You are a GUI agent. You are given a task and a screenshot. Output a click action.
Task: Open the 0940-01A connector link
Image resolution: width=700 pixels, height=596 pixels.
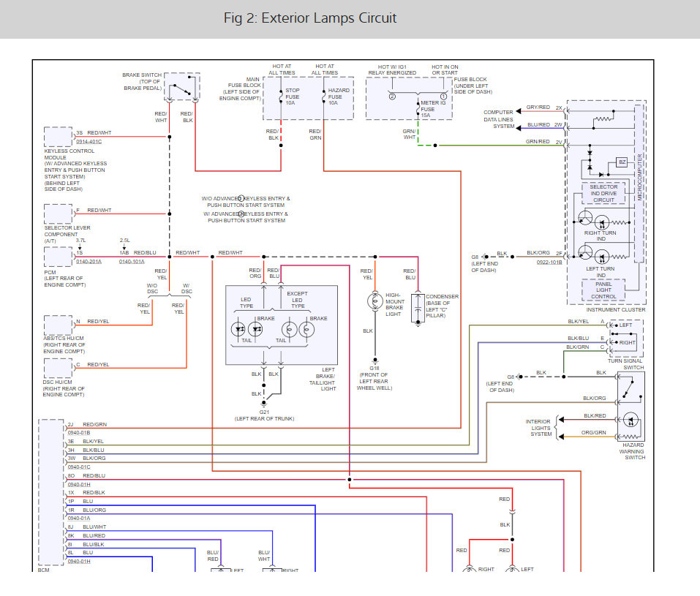[x=79, y=518]
